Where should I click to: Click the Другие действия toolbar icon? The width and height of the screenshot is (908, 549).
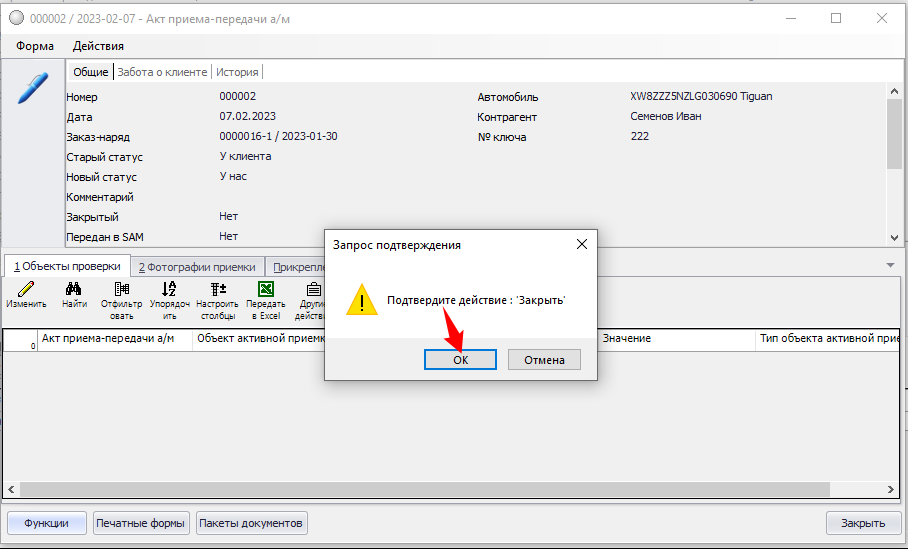click(312, 290)
